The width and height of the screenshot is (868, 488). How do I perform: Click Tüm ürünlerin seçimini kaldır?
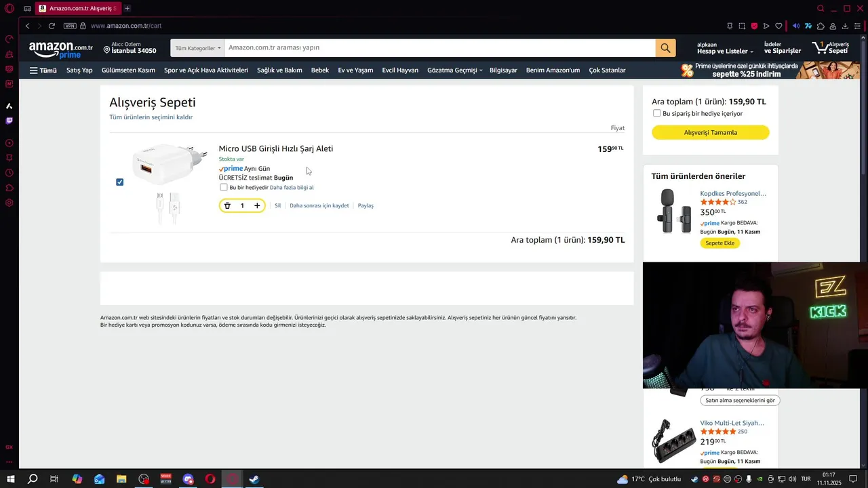[x=151, y=117]
